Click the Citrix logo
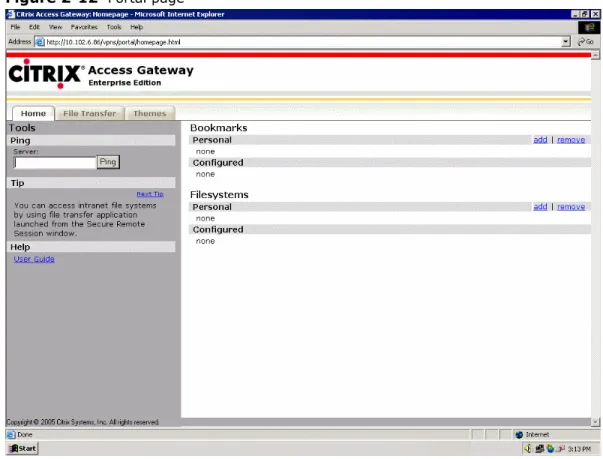The width and height of the screenshot is (603, 459). [46, 73]
